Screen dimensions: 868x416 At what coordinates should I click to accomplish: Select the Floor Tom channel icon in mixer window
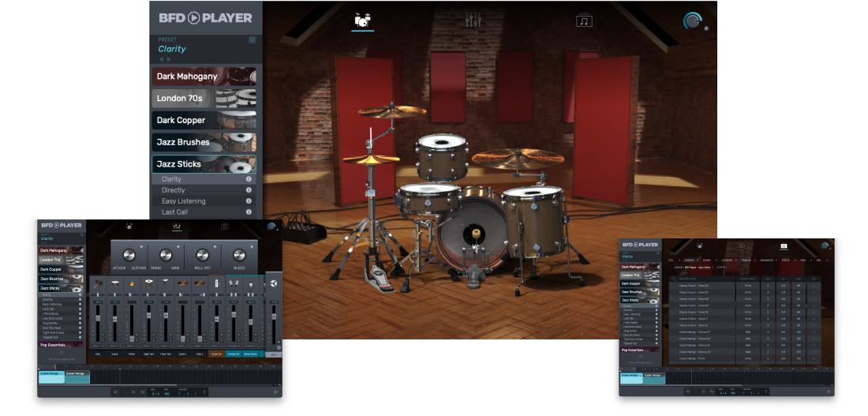(x=166, y=283)
